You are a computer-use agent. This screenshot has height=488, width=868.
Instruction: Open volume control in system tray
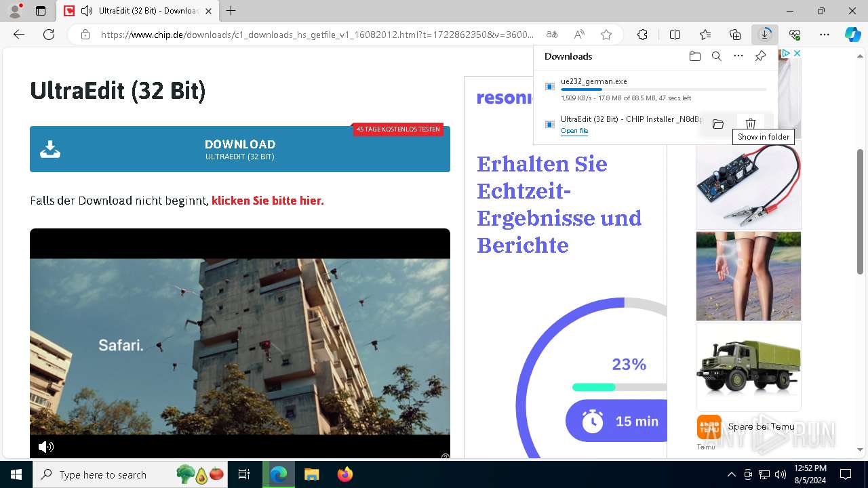point(781,474)
